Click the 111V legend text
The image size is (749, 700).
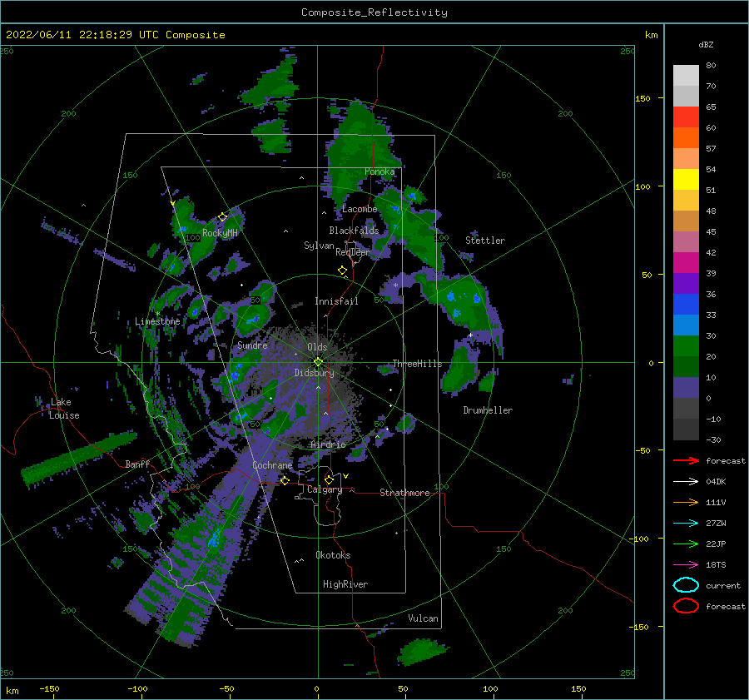pyautogui.click(x=716, y=502)
